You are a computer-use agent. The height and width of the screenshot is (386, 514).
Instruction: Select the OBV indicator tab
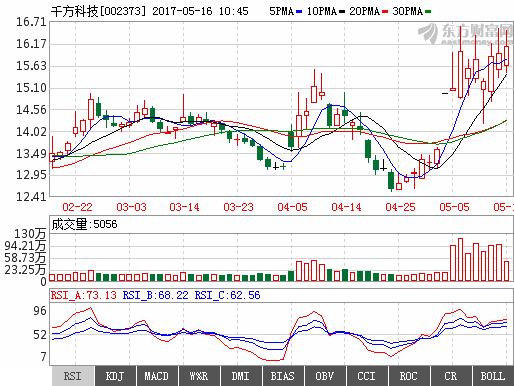click(x=325, y=376)
